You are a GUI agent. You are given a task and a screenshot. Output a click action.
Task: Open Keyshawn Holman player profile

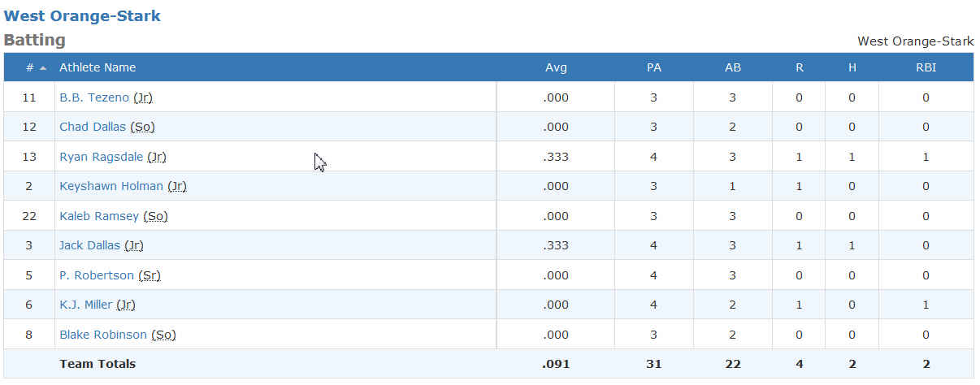111,186
